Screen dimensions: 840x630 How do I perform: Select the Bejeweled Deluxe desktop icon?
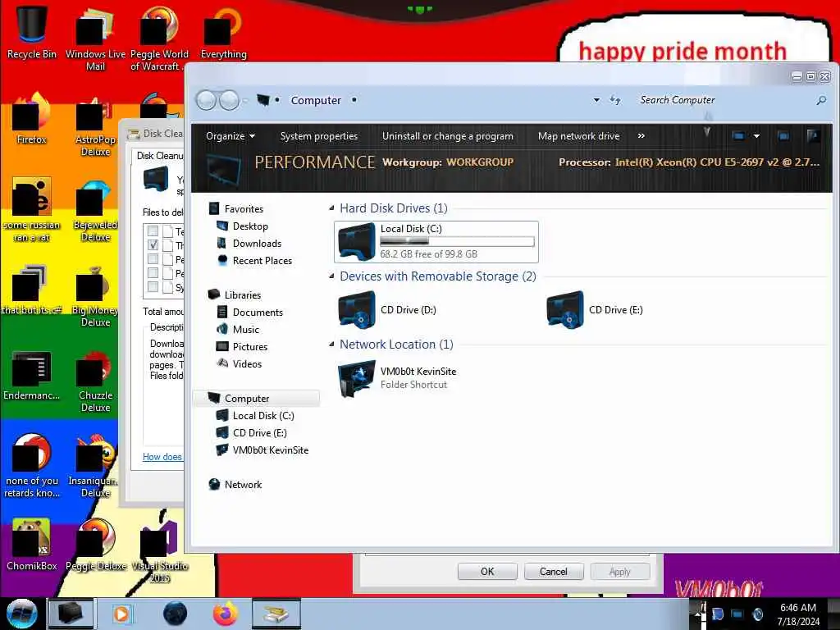point(95,212)
